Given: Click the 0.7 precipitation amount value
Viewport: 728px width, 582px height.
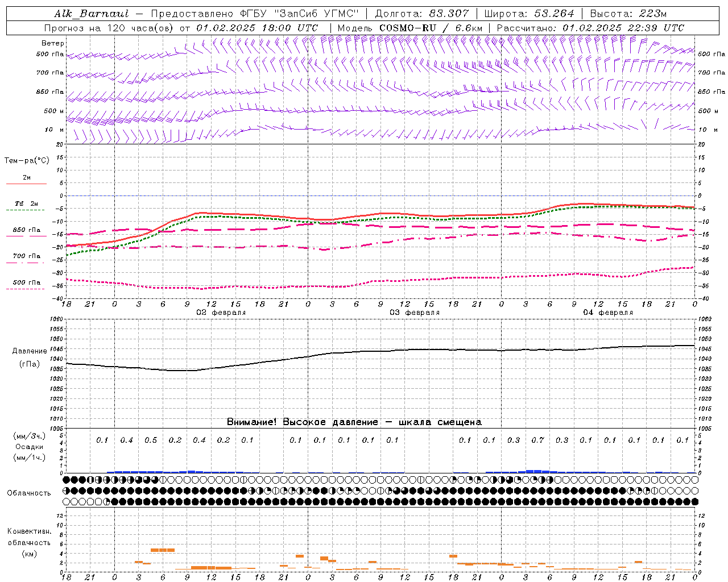Looking at the screenshot, I should coord(537,440).
